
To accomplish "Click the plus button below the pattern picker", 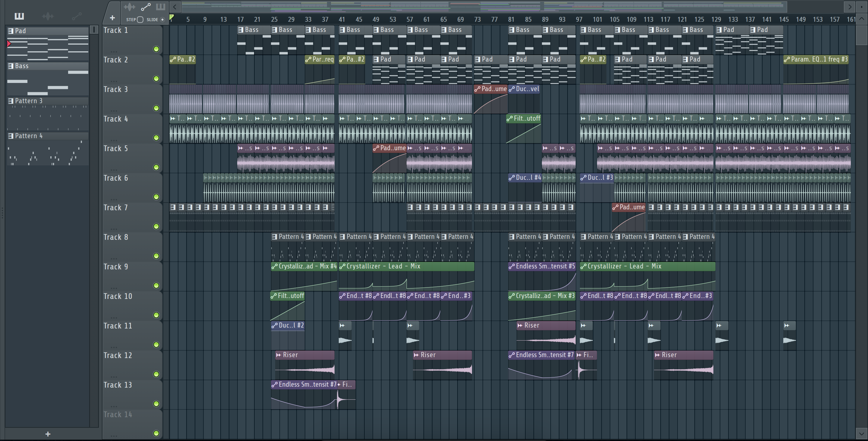I will (x=48, y=434).
